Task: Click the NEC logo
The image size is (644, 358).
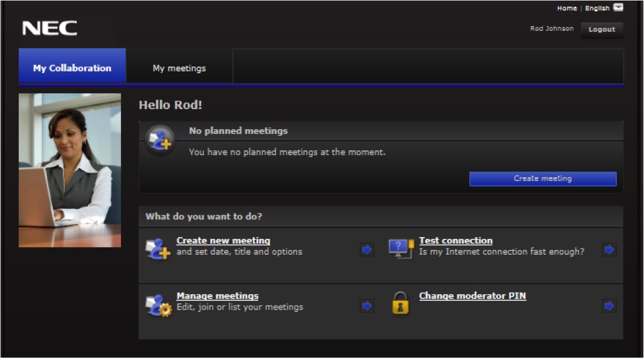Action: pyautogui.click(x=50, y=28)
